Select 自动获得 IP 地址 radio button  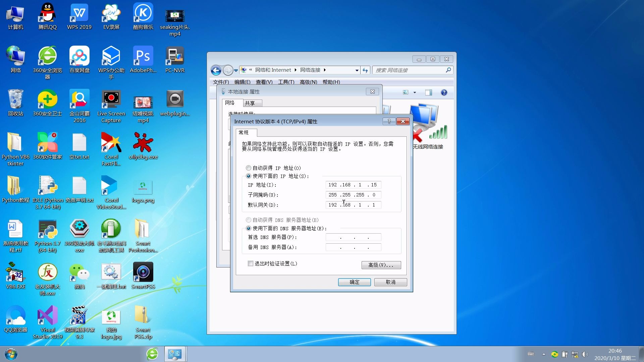pyautogui.click(x=249, y=168)
